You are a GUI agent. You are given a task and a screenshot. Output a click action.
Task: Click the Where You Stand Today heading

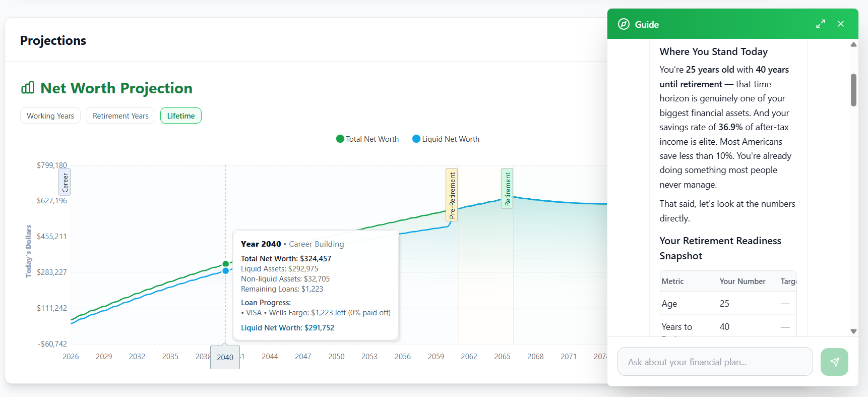coord(714,51)
